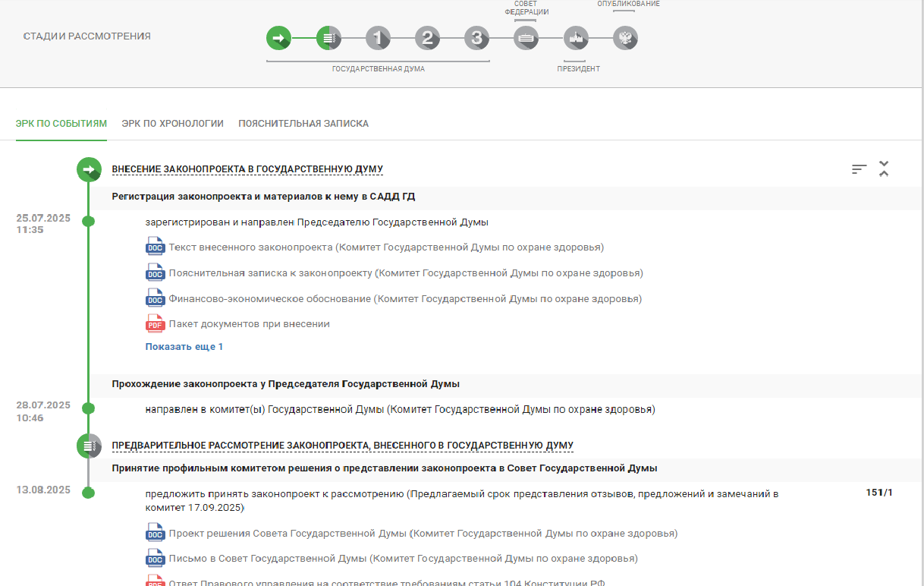The width and height of the screenshot is (924, 586).
Task: Switch to ЭРК по хронологии tab
Action: pyautogui.click(x=172, y=124)
